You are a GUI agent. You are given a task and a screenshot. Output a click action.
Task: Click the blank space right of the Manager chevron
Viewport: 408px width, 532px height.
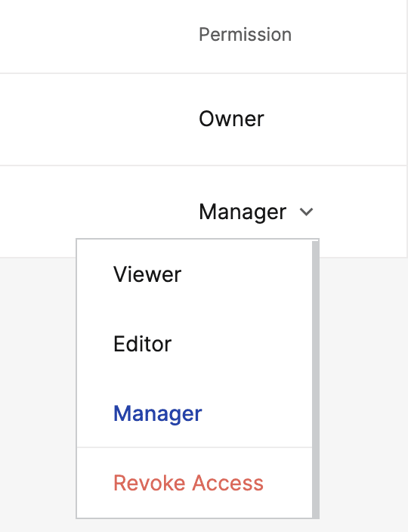pos(360,212)
